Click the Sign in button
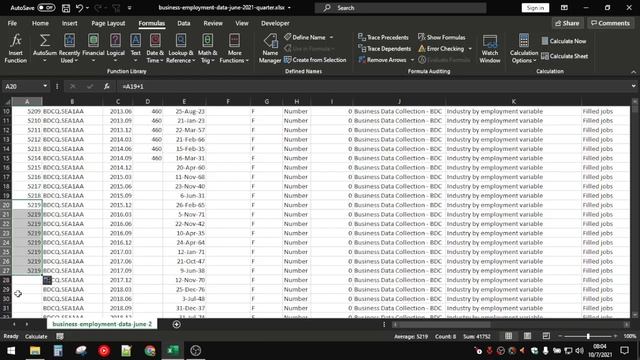This screenshot has height=360, width=640. [535, 8]
